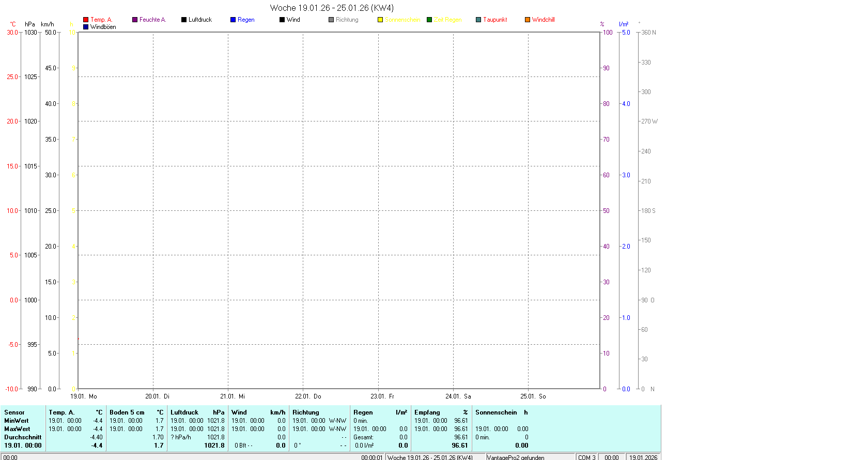Click the Luftdruck hPa column header
Screen dimensions: 868x460
click(197, 412)
